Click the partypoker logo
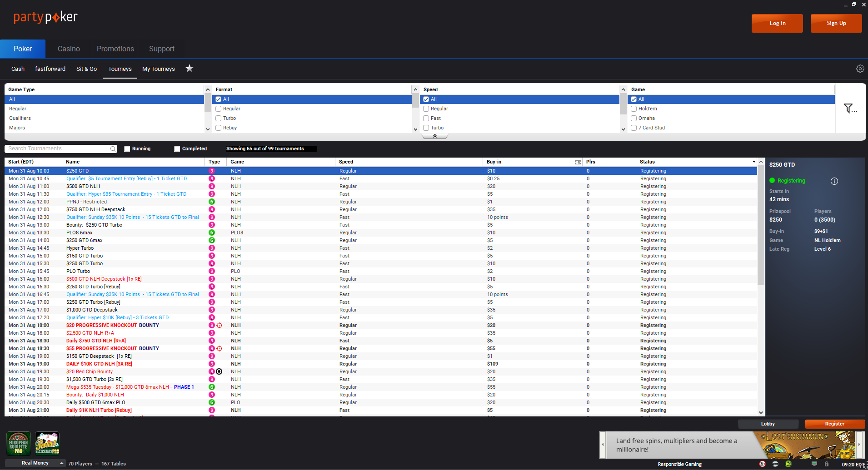The width and height of the screenshot is (868, 470). pos(45,18)
